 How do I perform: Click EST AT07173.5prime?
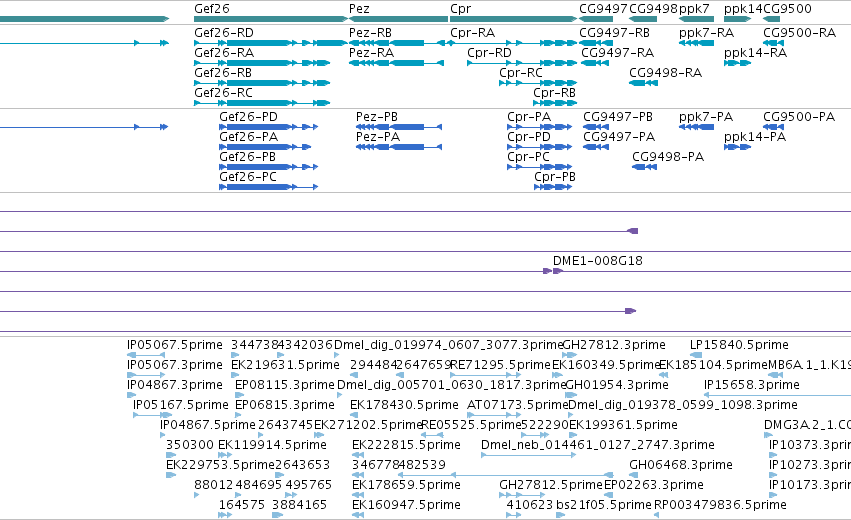pyautogui.click(x=517, y=405)
